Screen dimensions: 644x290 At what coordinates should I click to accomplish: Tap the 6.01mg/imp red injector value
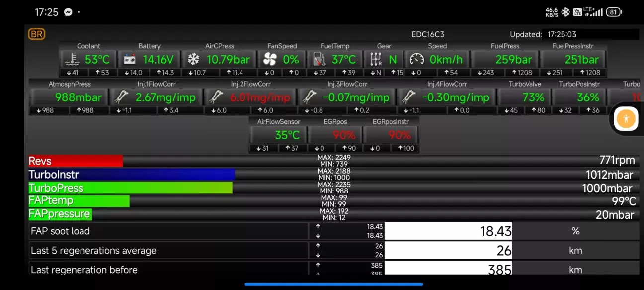pos(260,97)
